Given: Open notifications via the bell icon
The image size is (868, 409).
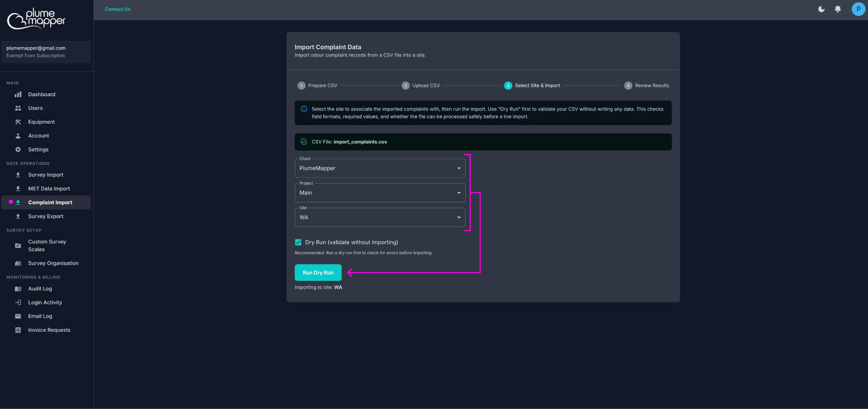Looking at the screenshot, I should click(838, 9).
